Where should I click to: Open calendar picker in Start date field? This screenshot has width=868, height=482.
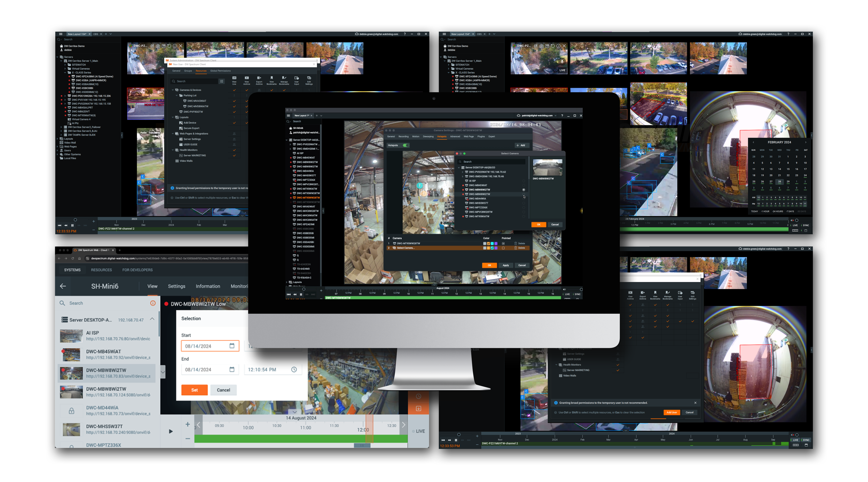tap(232, 346)
